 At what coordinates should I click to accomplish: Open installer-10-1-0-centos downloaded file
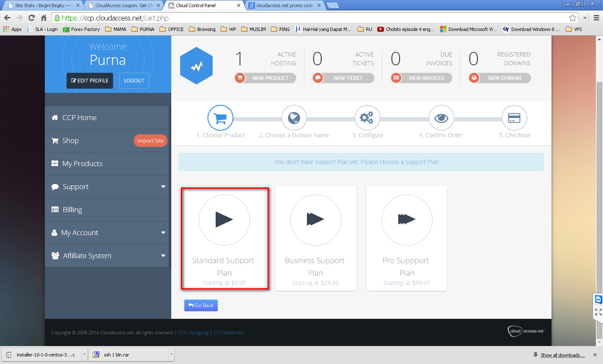[x=41, y=354]
